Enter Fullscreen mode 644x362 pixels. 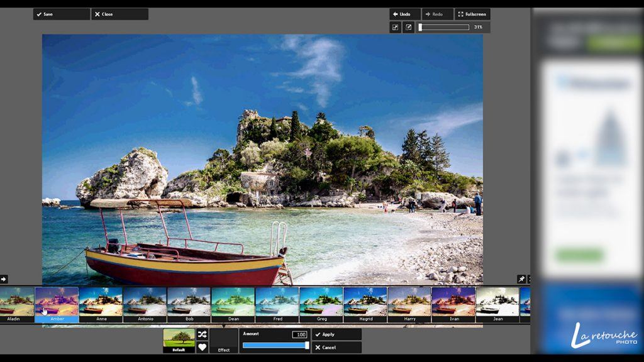click(x=472, y=14)
